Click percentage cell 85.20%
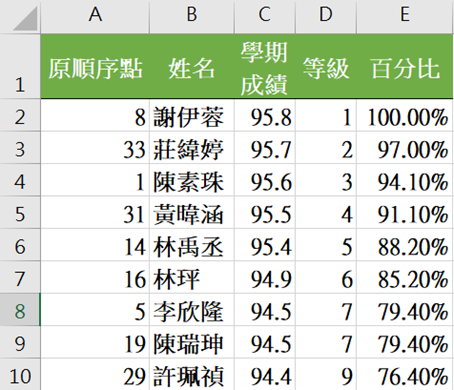The height and width of the screenshot is (390, 454). coord(405,277)
